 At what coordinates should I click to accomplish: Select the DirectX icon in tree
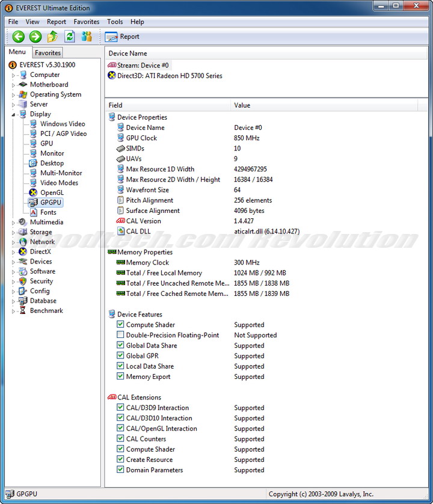[23, 251]
